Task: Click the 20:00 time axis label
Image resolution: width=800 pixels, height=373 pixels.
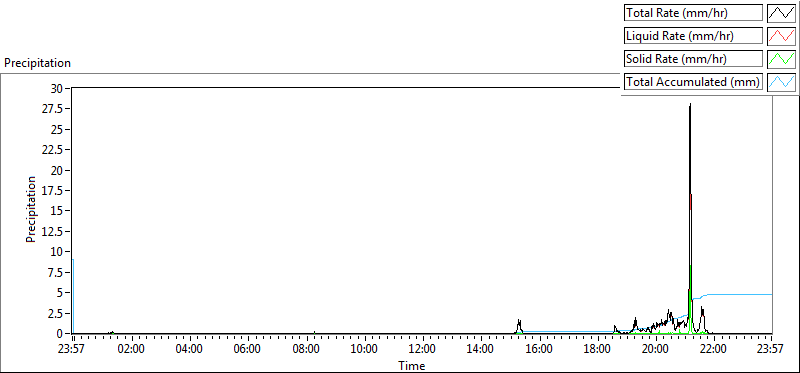Action: click(656, 350)
